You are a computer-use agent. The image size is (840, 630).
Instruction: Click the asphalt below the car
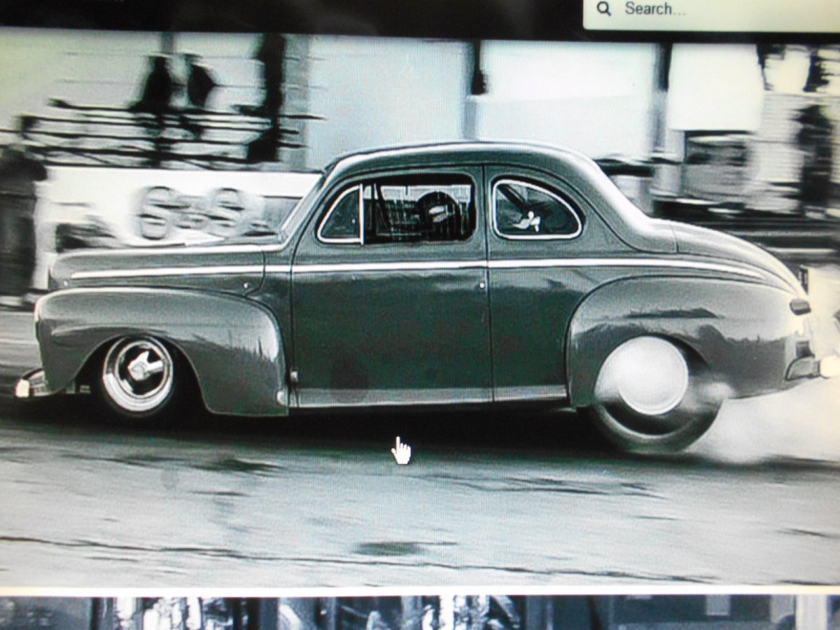[420, 511]
